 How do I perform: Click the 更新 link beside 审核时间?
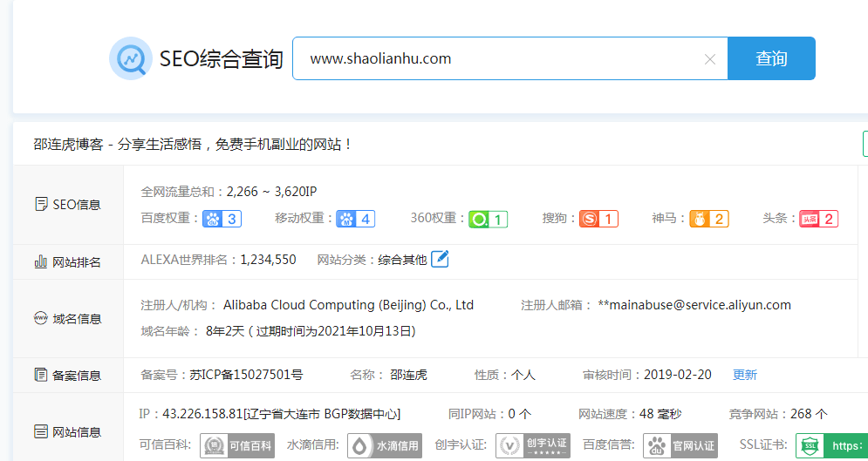(x=744, y=375)
